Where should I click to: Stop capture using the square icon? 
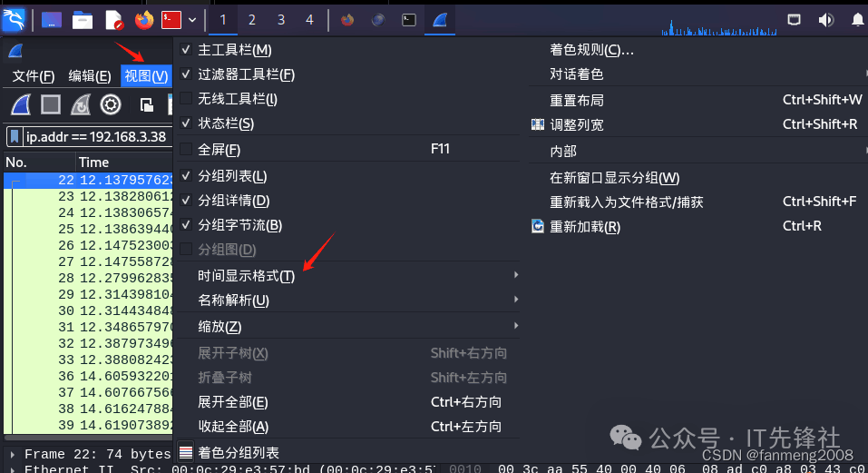pyautogui.click(x=51, y=104)
